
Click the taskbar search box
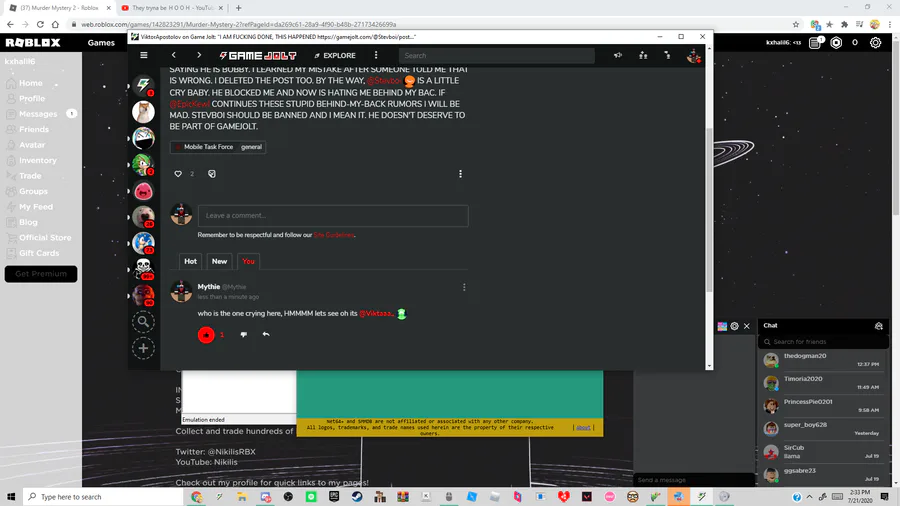coord(103,497)
